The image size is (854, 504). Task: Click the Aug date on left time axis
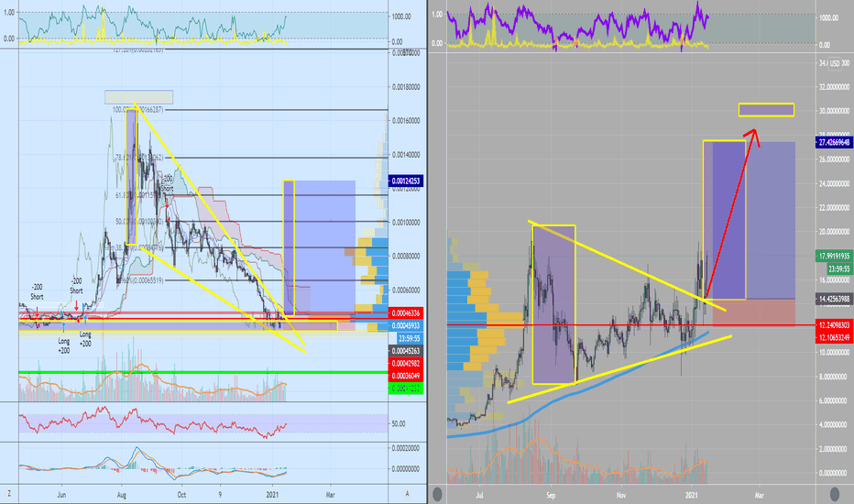pyautogui.click(x=122, y=495)
